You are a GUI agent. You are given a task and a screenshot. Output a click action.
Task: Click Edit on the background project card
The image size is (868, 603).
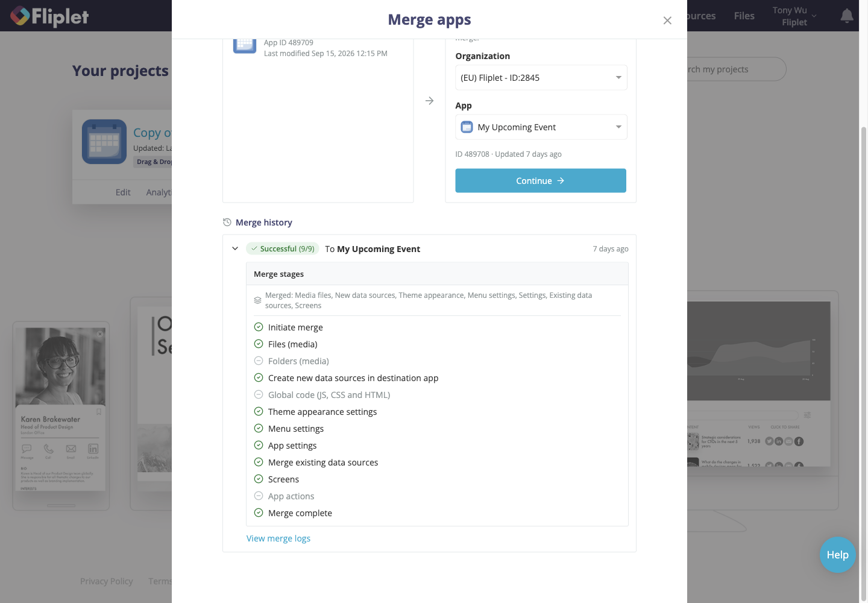(123, 192)
